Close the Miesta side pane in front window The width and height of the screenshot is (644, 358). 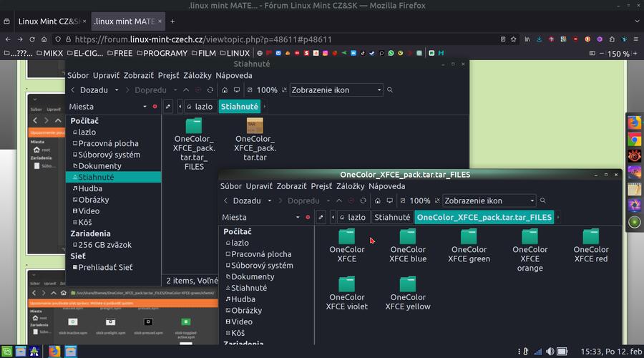[308, 217]
